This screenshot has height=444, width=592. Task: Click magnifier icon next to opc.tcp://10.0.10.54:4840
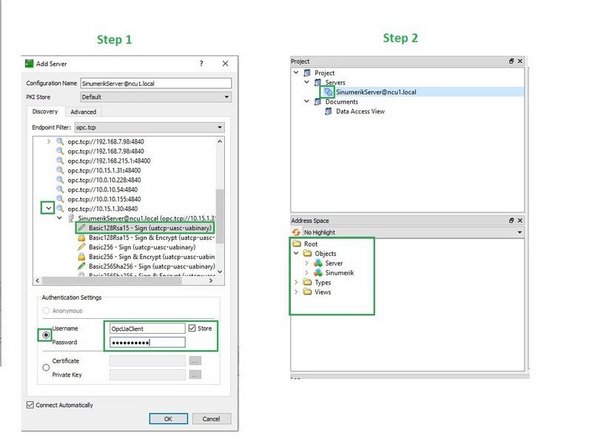pos(60,189)
